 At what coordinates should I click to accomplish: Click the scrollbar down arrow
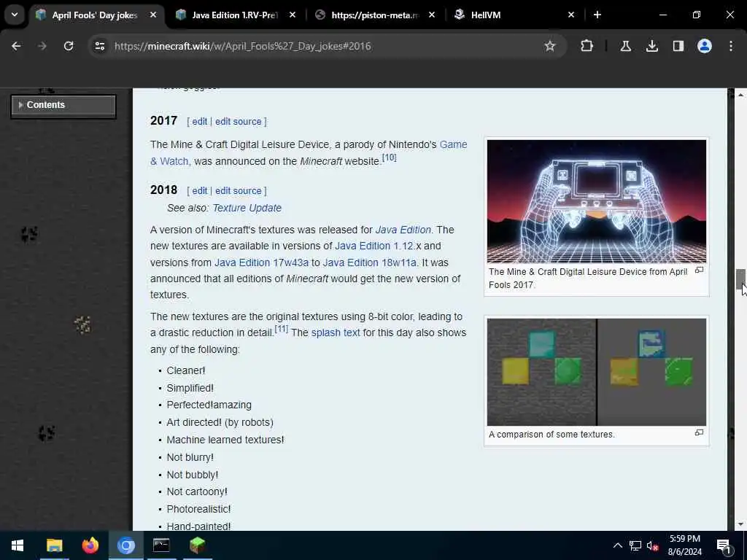point(740,524)
